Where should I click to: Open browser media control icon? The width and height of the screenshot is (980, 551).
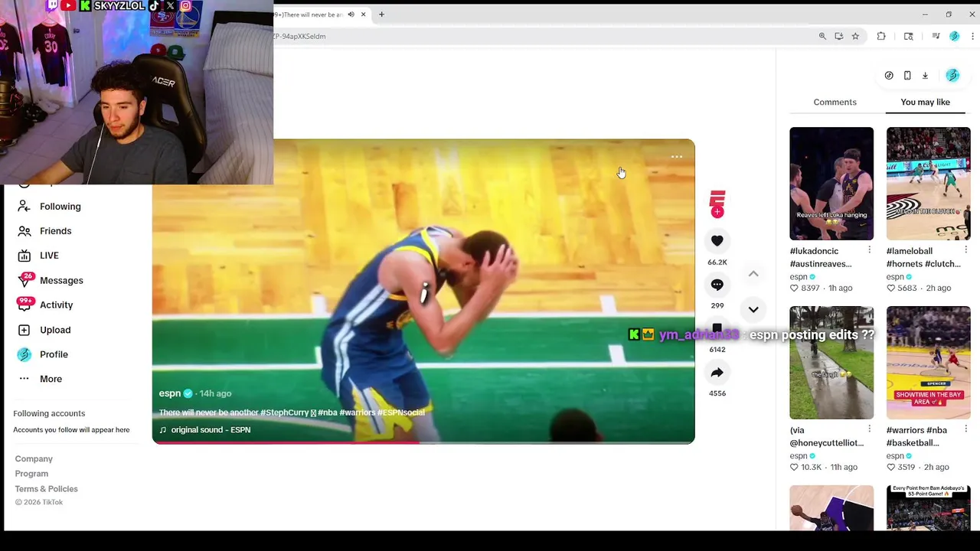(x=936, y=36)
